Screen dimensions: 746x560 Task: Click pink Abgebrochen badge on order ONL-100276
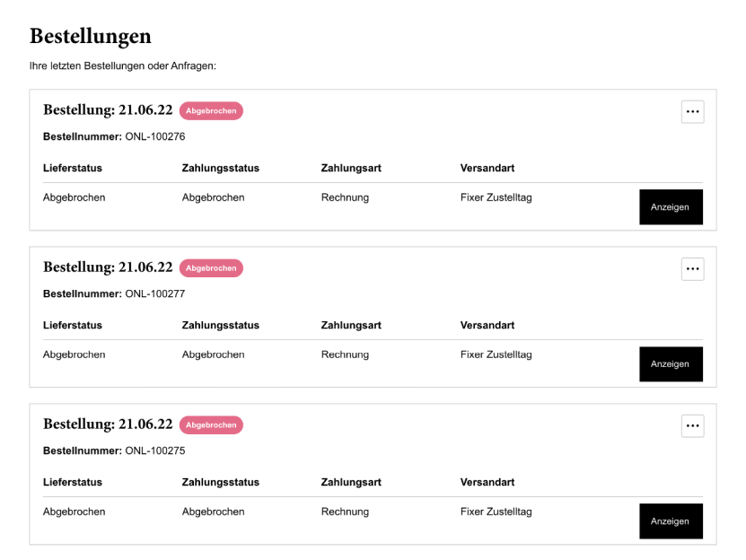point(211,110)
